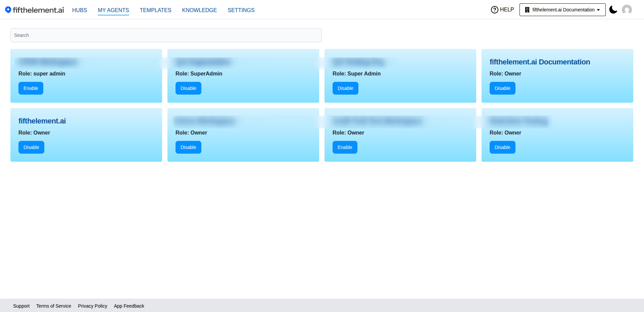Open the Support footer link
Viewport: 644px width, 312px height.
pos(21,306)
